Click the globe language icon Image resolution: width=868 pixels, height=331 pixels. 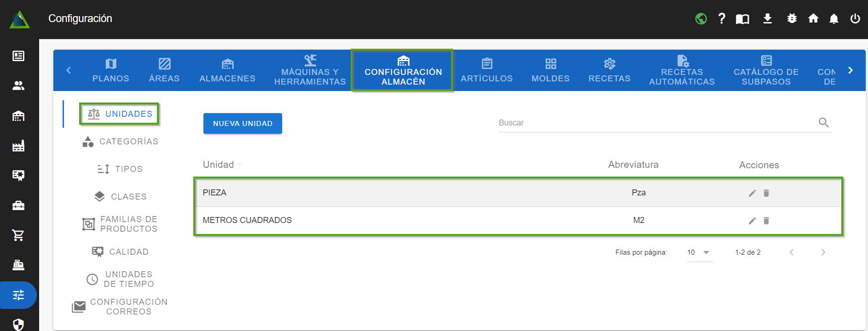701,18
